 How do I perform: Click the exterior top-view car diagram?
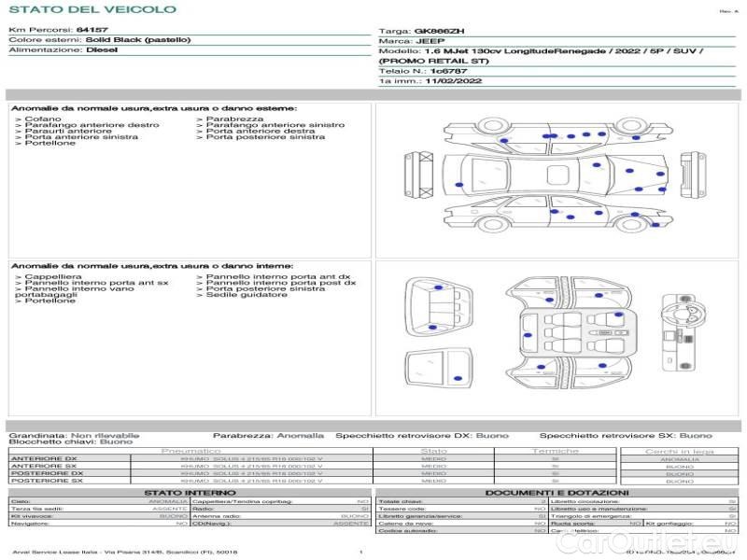(556, 175)
